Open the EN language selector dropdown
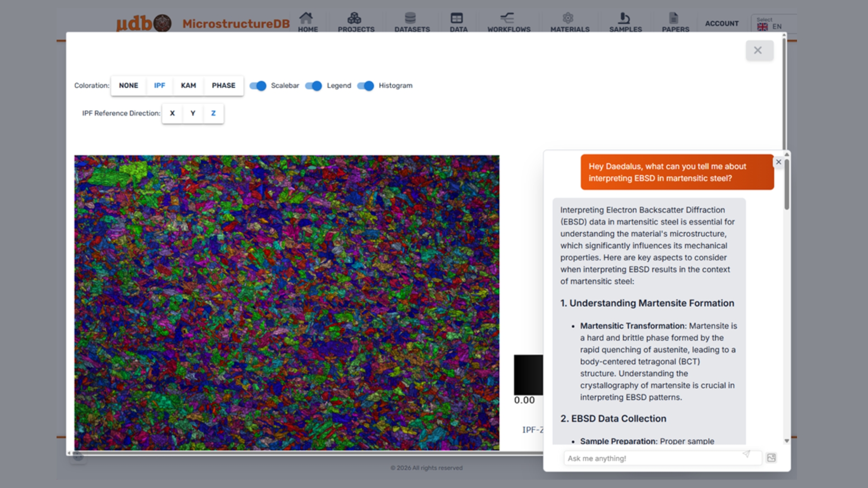The width and height of the screenshot is (868, 488). [773, 26]
